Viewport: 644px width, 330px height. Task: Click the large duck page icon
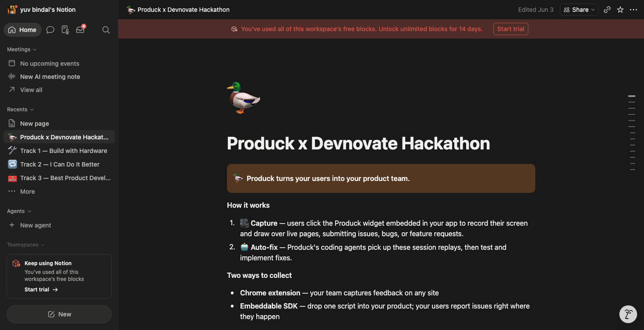point(244,98)
